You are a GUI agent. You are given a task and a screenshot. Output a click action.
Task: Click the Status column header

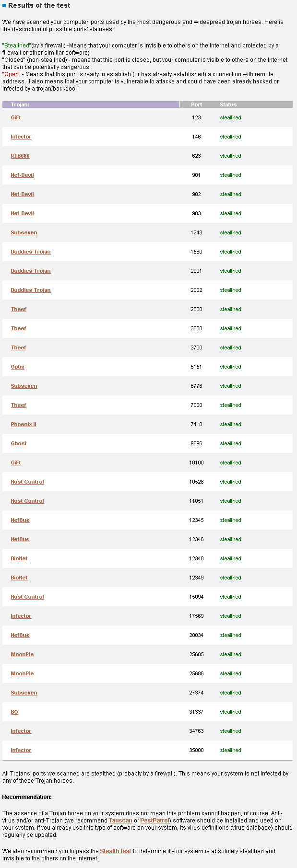(x=228, y=104)
